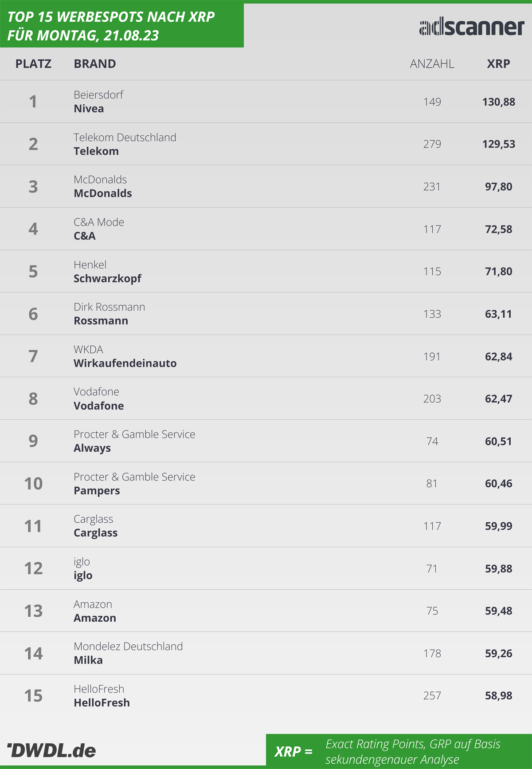532x769 pixels.
Task: Click the green XRP definition banner
Action: click(399, 750)
